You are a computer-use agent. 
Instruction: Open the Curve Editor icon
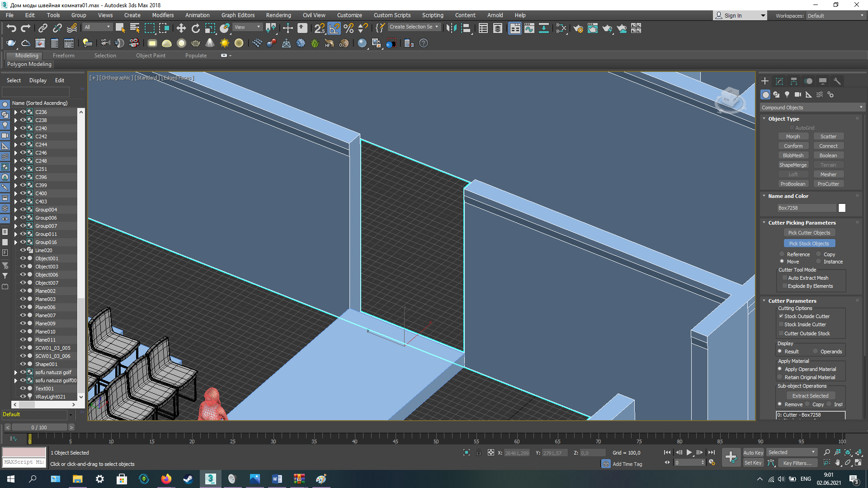(x=529, y=28)
